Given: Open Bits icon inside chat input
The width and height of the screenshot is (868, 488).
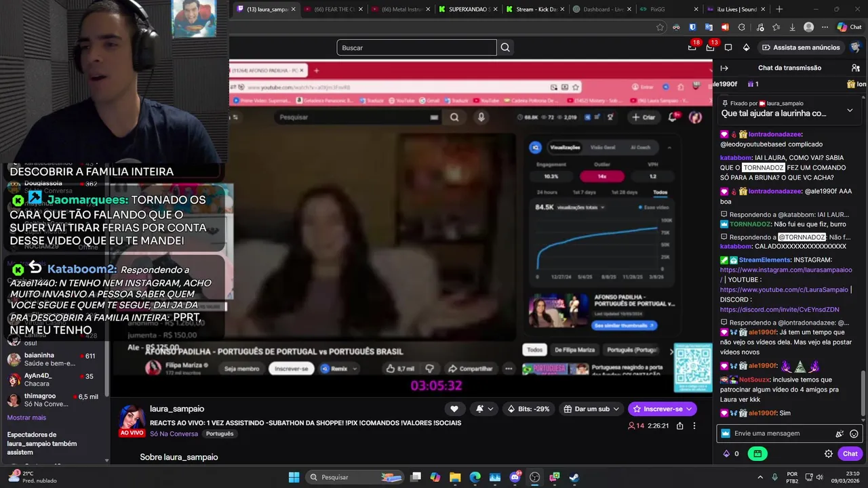Looking at the screenshot, I should click(x=840, y=434).
